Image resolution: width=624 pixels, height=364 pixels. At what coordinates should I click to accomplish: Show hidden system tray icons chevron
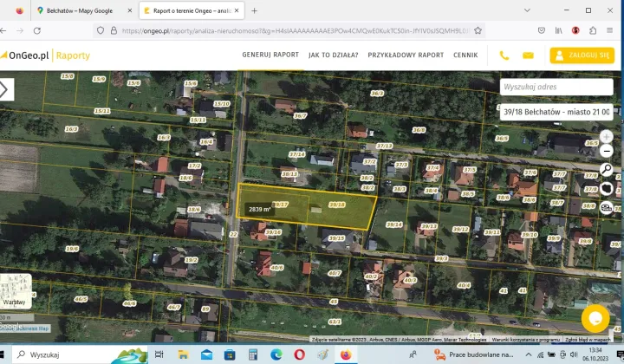(528, 354)
